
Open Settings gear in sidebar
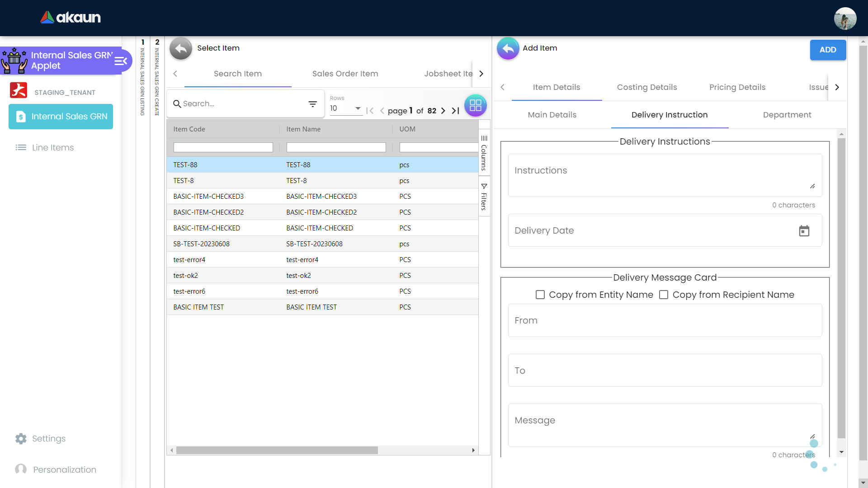21,439
